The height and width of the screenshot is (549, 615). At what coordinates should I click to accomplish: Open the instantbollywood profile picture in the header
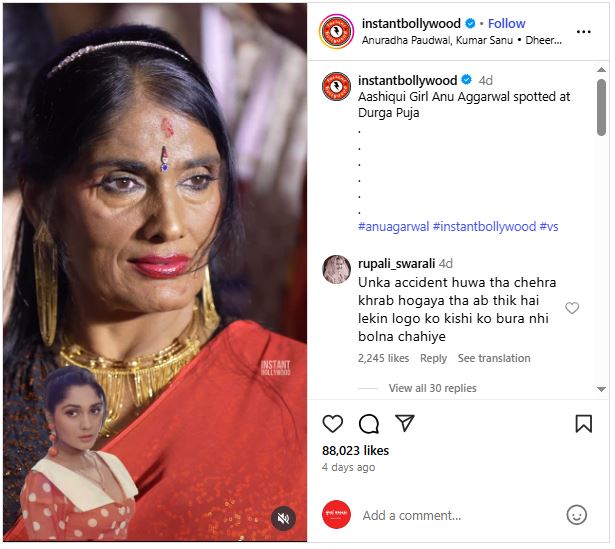pos(336,31)
